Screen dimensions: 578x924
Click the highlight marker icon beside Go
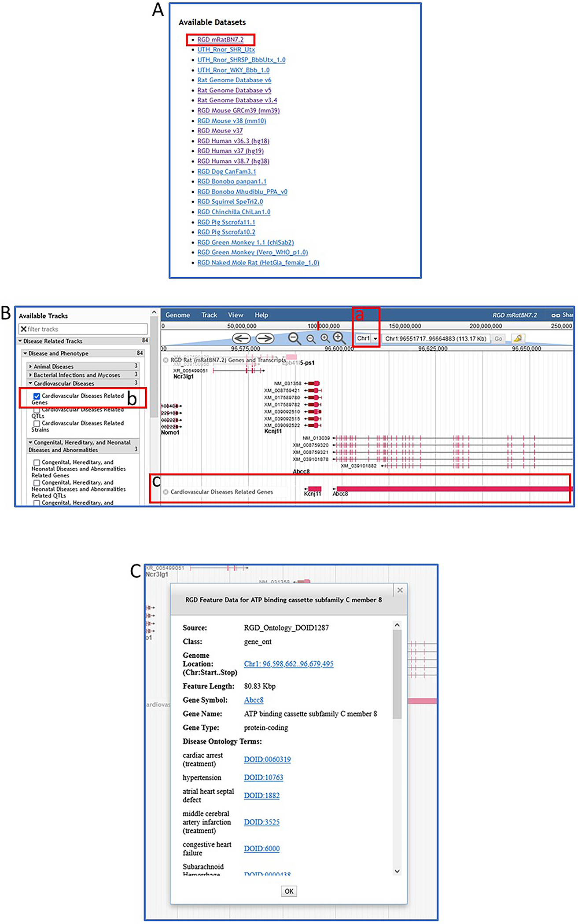pyautogui.click(x=518, y=338)
